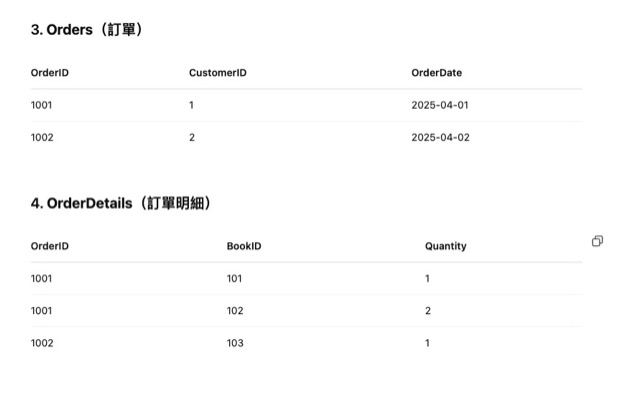Click OrderID 1002 in Orders table
The height and width of the screenshot is (402, 640).
(42, 137)
